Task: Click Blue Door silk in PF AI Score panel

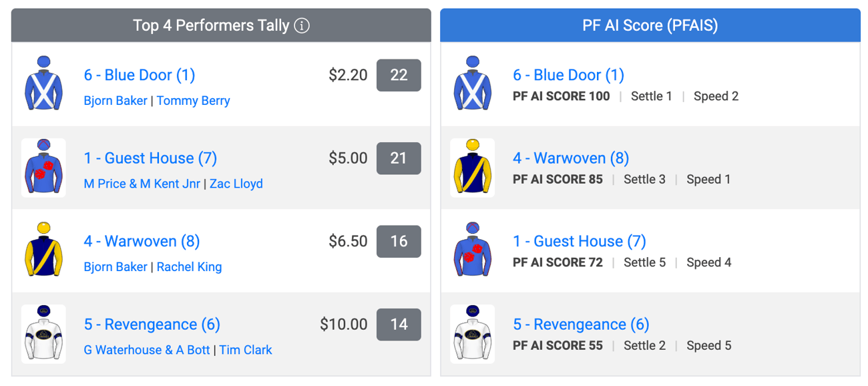Action: pyautogui.click(x=473, y=83)
